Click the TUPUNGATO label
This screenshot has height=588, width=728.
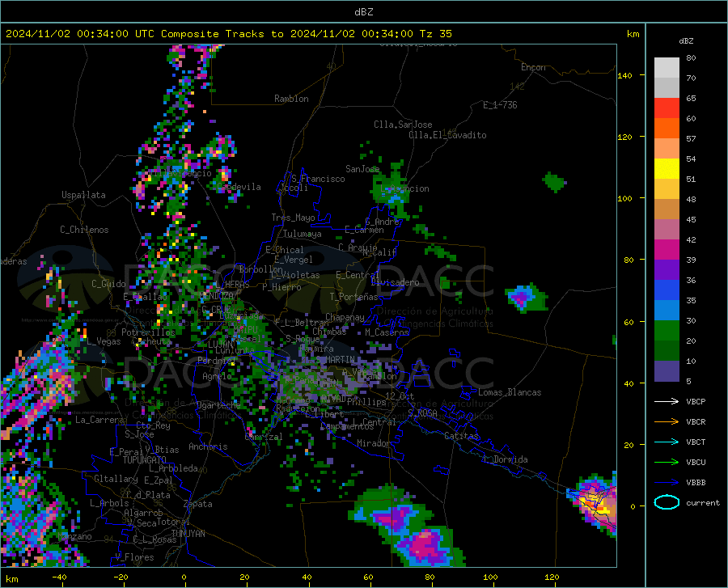click(145, 460)
